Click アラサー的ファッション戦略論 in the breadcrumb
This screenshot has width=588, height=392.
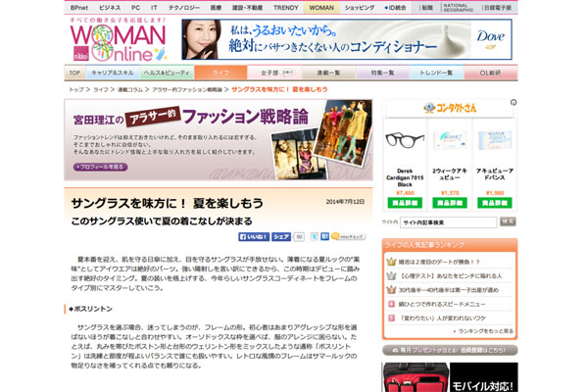click(187, 89)
